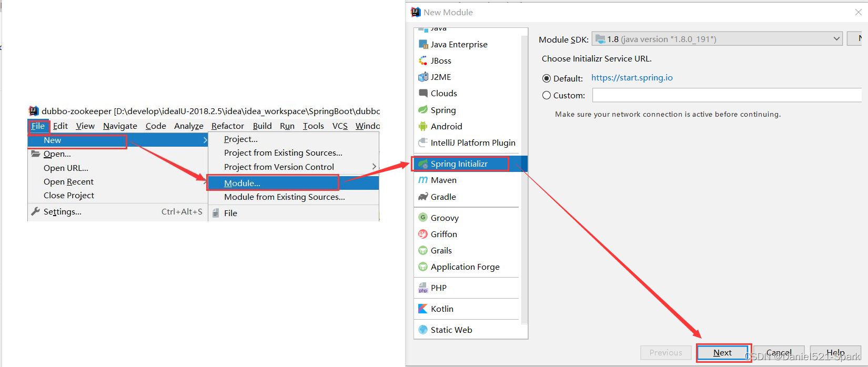Viewport: 868px width, 367px height.
Task: Click the IntelliJ logo in dubbo-zookeeper title
Action: pos(34,111)
